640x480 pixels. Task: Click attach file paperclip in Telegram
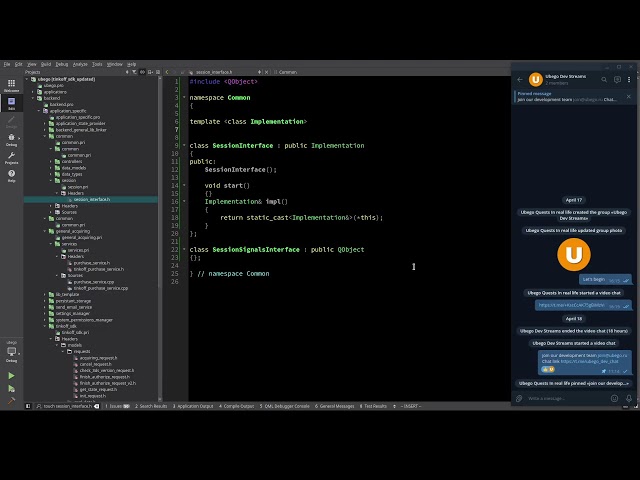tap(519, 398)
